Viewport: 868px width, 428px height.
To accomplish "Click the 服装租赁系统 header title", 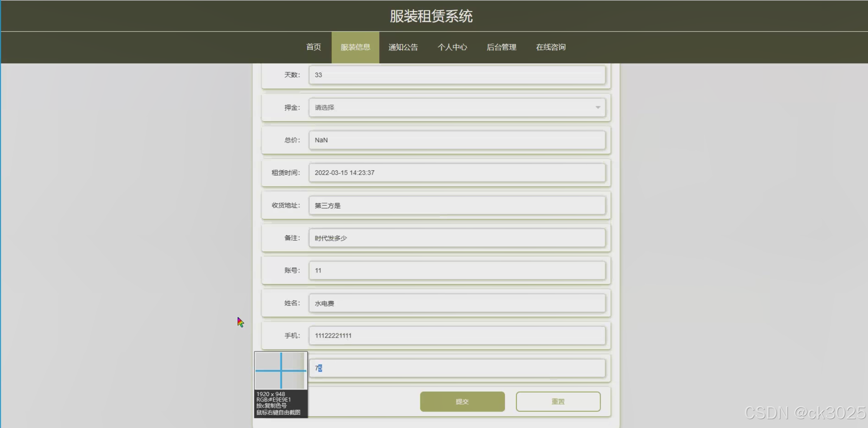I will [x=431, y=16].
